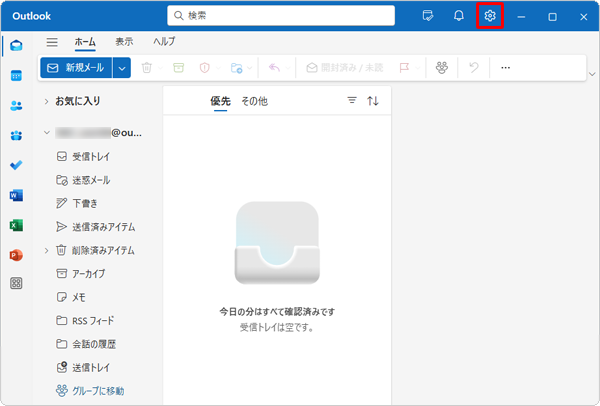Open Mail in the left sidebar
Screen dimensions: 600x406
[x=16, y=46]
